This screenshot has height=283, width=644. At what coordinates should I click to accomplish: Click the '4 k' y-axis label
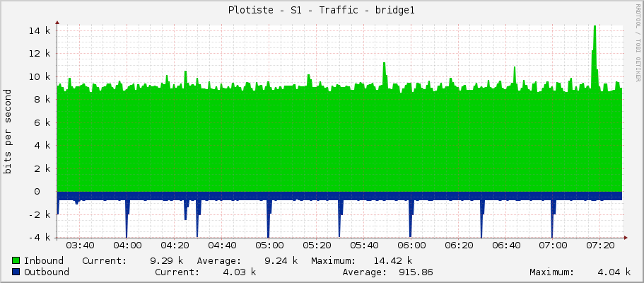[x=42, y=146]
